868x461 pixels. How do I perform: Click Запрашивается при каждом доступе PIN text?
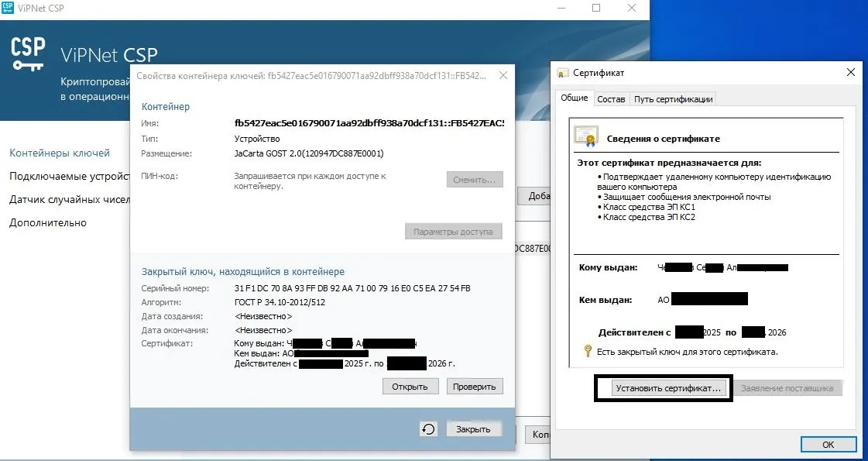click(x=310, y=181)
